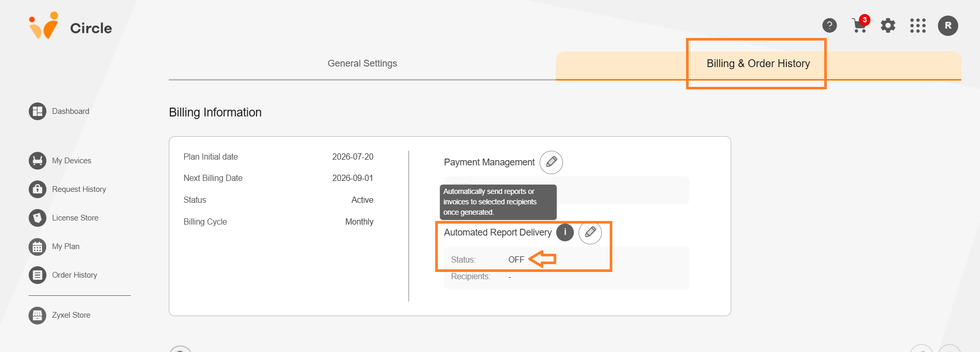Select the Billing Cycle label
This screenshot has height=352, width=980.
click(x=205, y=221)
